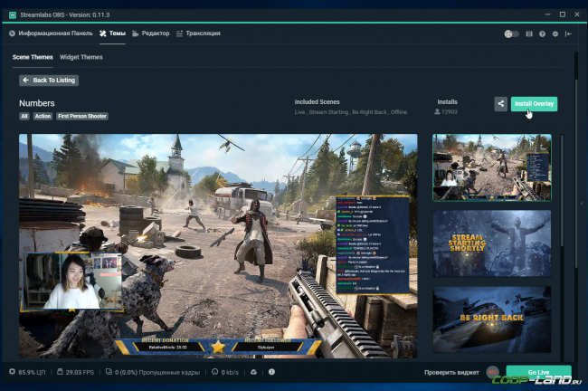588x391 pixels.
Task: Select the Live scene thumbnail
Action: (492, 167)
